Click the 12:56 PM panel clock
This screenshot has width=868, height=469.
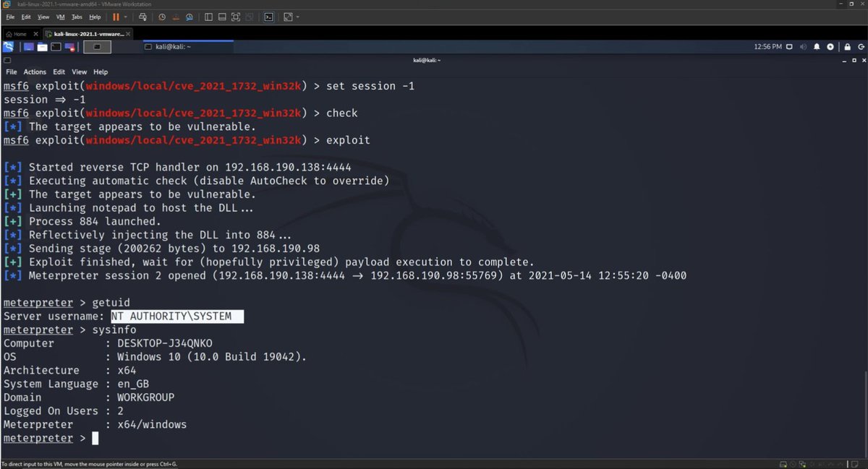click(767, 47)
